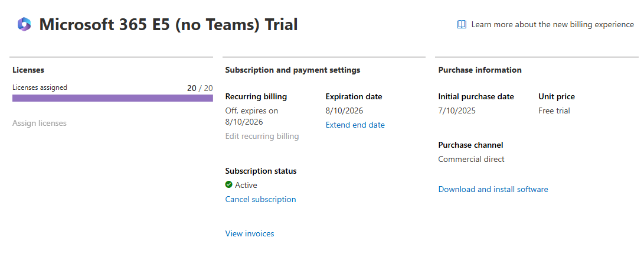Click the Subscription status label
Viewport: 644px width, 260px height.
(x=261, y=171)
